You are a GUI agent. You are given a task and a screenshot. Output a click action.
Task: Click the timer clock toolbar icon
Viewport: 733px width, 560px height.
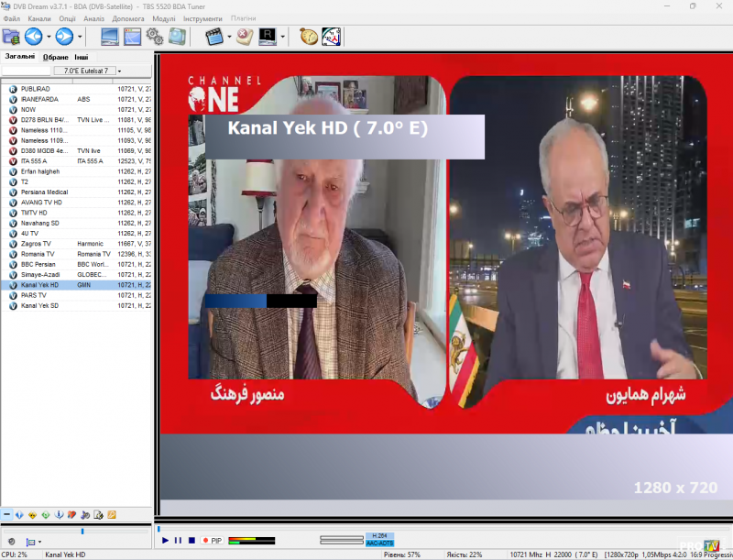(x=309, y=37)
